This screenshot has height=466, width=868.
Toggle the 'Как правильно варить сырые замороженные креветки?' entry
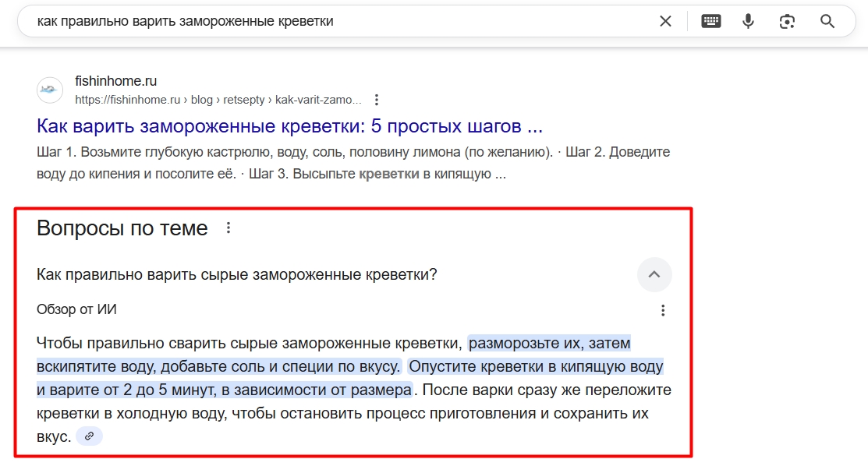click(236, 274)
